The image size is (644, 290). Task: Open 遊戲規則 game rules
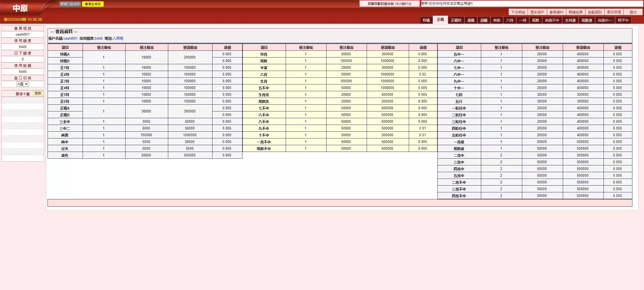pos(595,12)
